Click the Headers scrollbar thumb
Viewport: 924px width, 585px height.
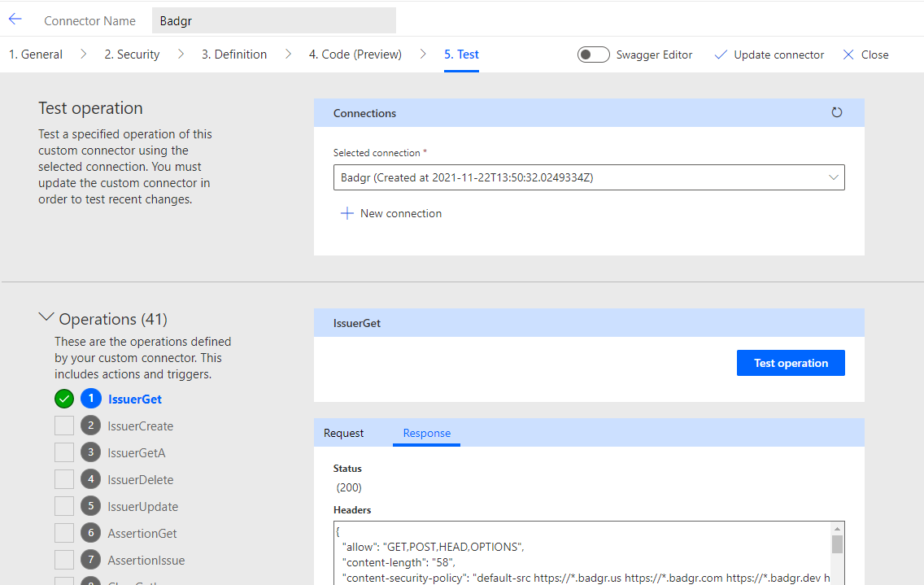point(837,544)
